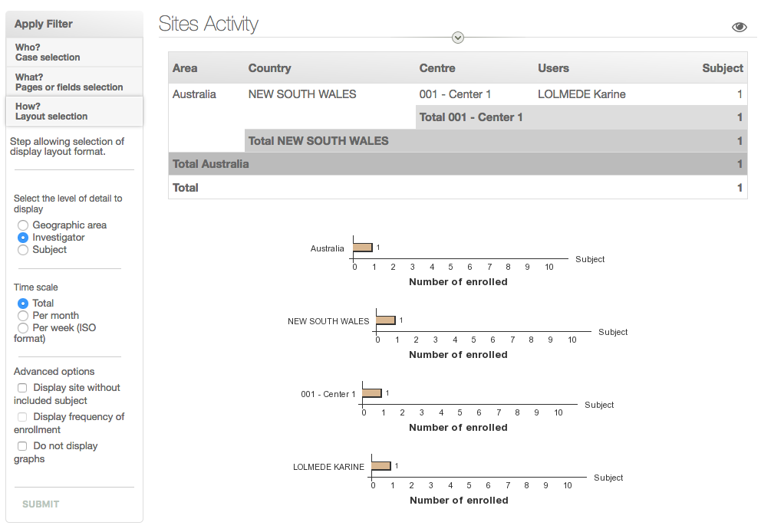The height and width of the screenshot is (532, 761).
Task: Click the LOLMEDE KARINE chart bar
Action: (381, 466)
